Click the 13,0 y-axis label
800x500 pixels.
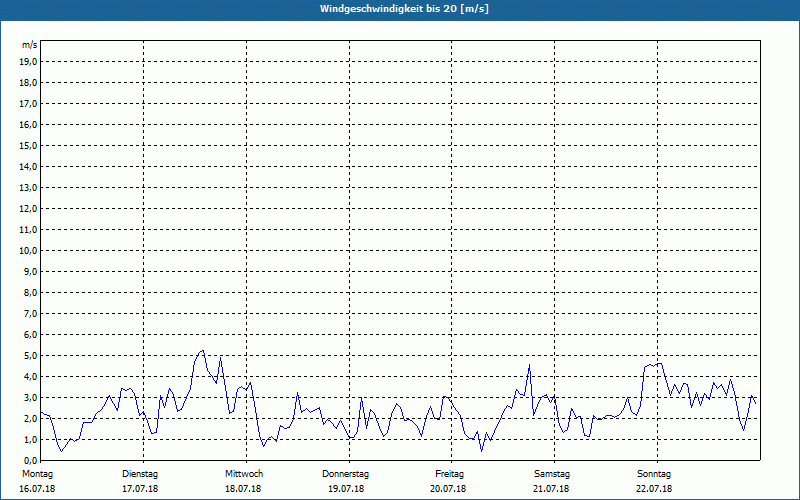point(29,188)
